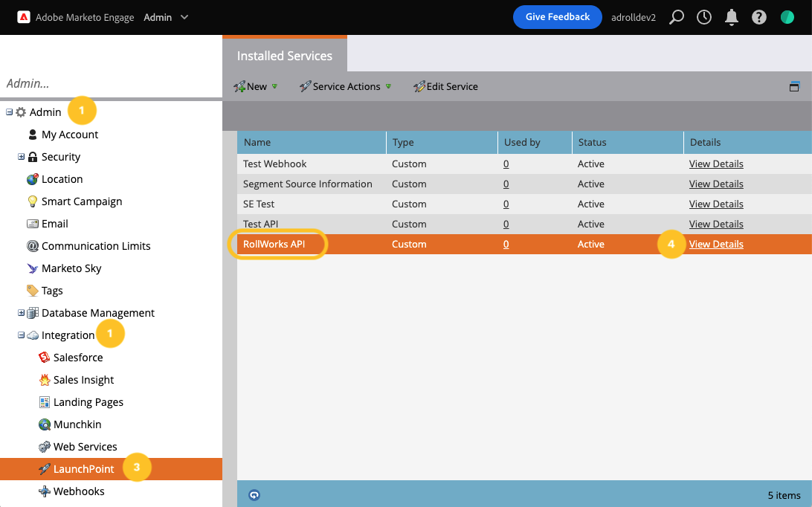The width and height of the screenshot is (812, 507).
Task: Click the help question mark icon
Action: point(759,17)
